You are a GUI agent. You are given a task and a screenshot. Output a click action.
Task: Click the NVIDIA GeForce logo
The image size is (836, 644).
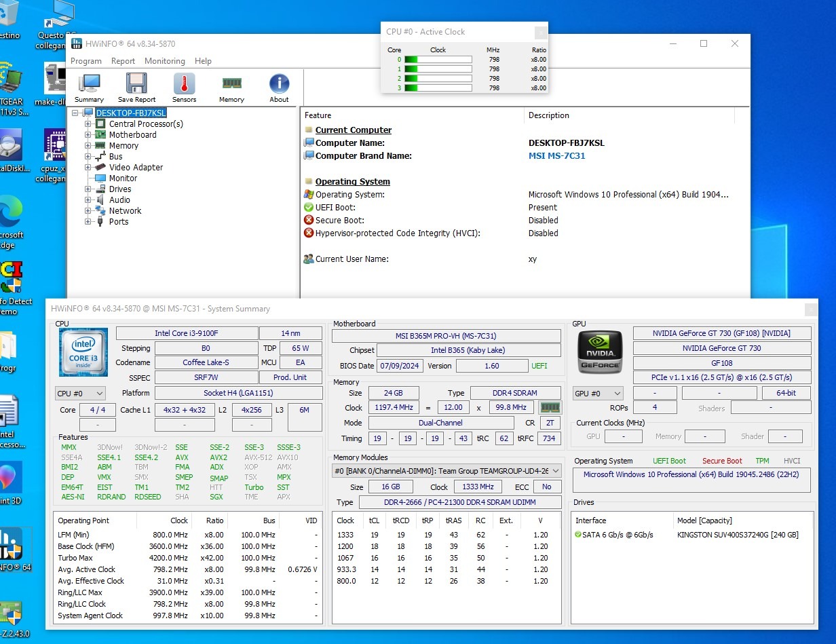pos(600,352)
